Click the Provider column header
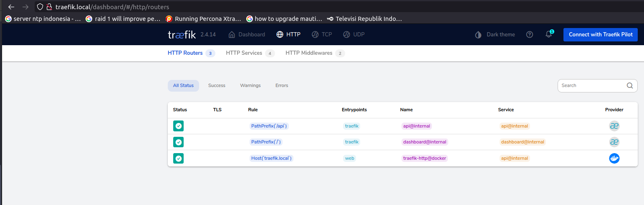Viewport: 644px width, 205px height. pos(614,110)
